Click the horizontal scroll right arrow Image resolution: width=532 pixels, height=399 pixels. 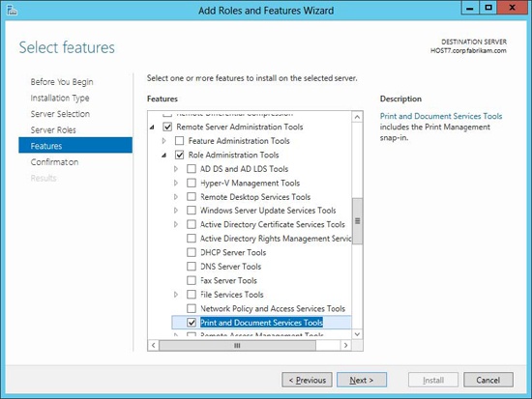click(345, 346)
